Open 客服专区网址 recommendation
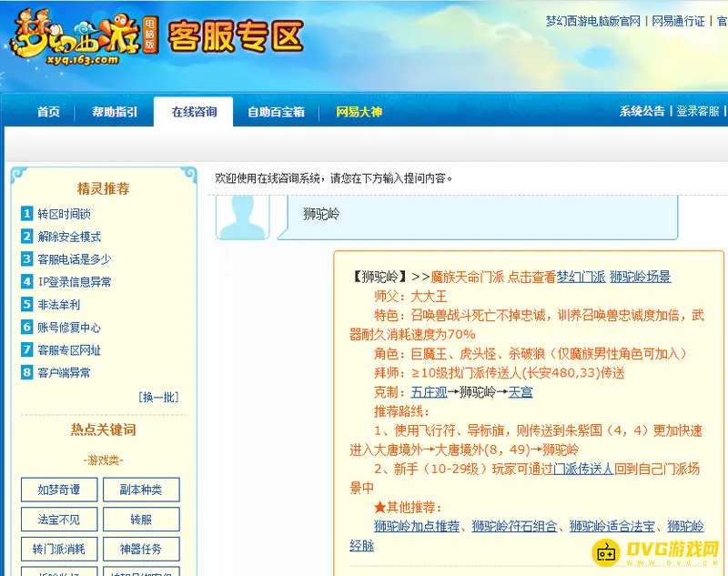 [69, 350]
